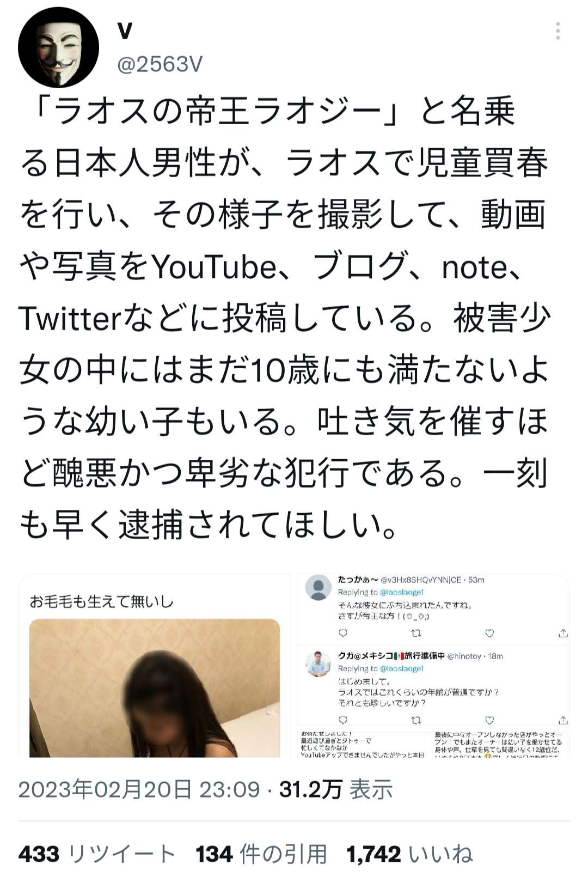588x883 pixels.
Task: Open the left attached image thumbnail
Action: (155, 666)
